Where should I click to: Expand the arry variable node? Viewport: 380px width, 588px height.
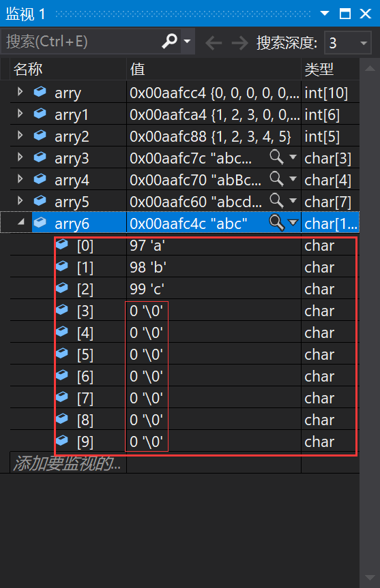click(20, 91)
